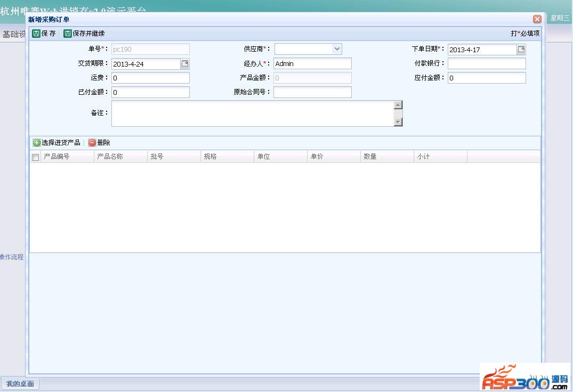Toggle the select-all checkbox in table header
The height and width of the screenshot is (392, 573).
[x=36, y=157]
